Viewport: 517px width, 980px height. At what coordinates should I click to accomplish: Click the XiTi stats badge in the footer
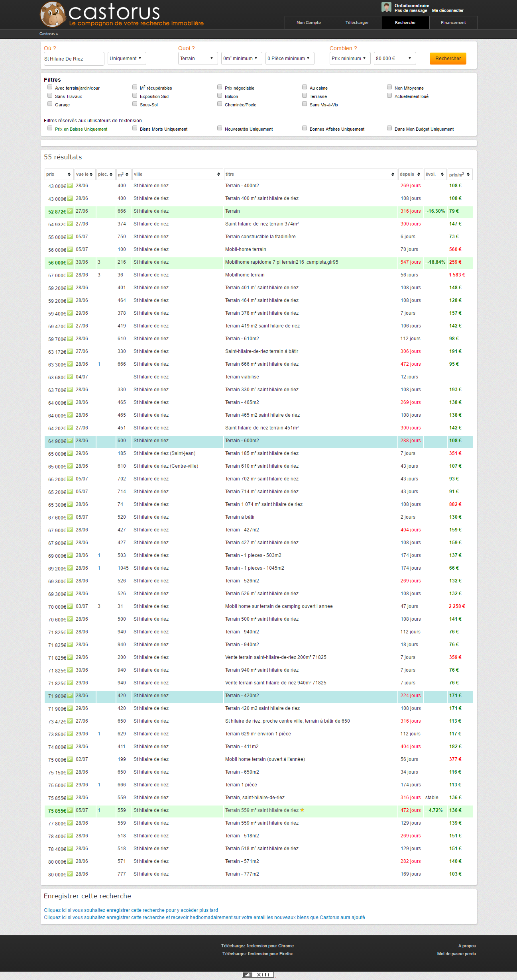click(x=258, y=974)
